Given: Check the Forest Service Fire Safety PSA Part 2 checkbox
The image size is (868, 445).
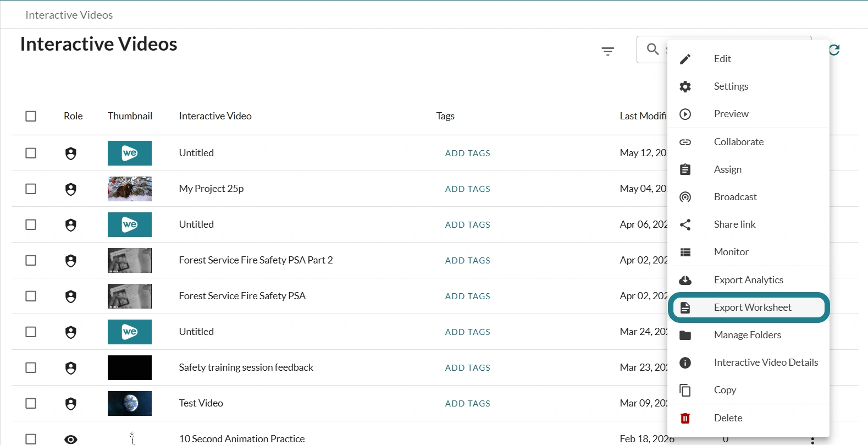Looking at the screenshot, I should [x=31, y=260].
